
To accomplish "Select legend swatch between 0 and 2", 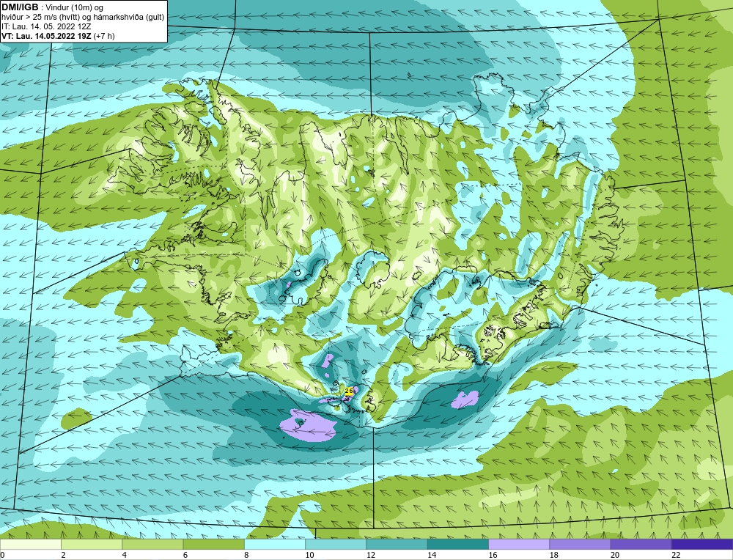I will pos(31,544).
